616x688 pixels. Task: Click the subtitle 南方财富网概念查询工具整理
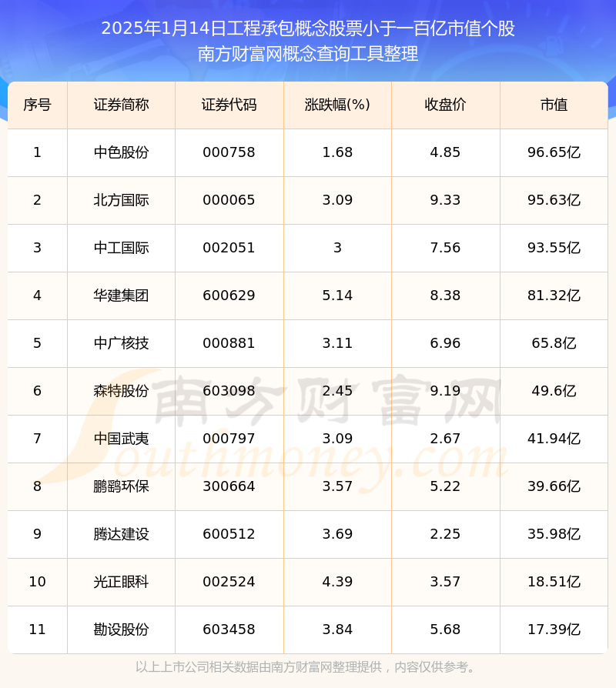tap(308, 54)
